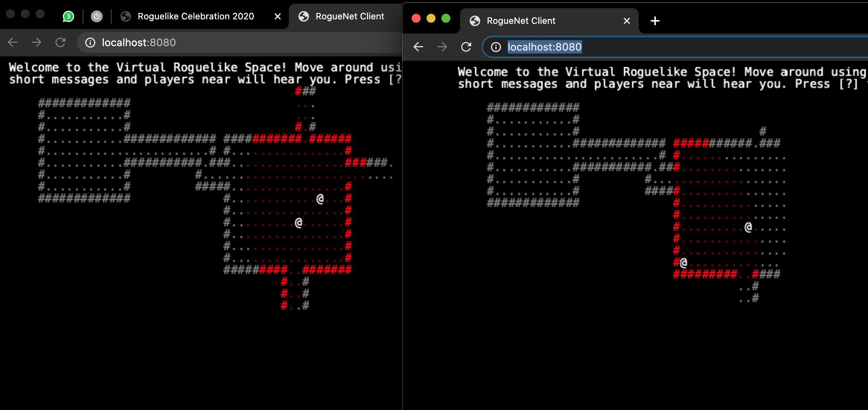Open a new tab with plus button

655,21
